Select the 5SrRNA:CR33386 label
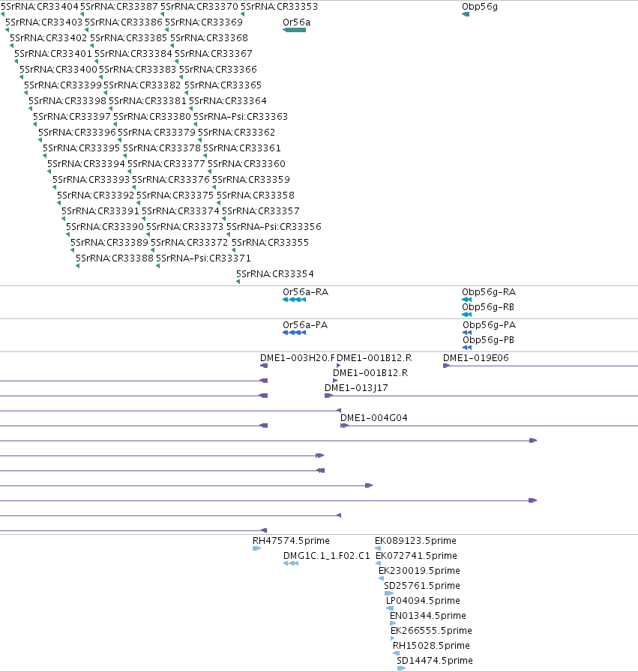This screenshot has width=638, height=672. point(124,22)
